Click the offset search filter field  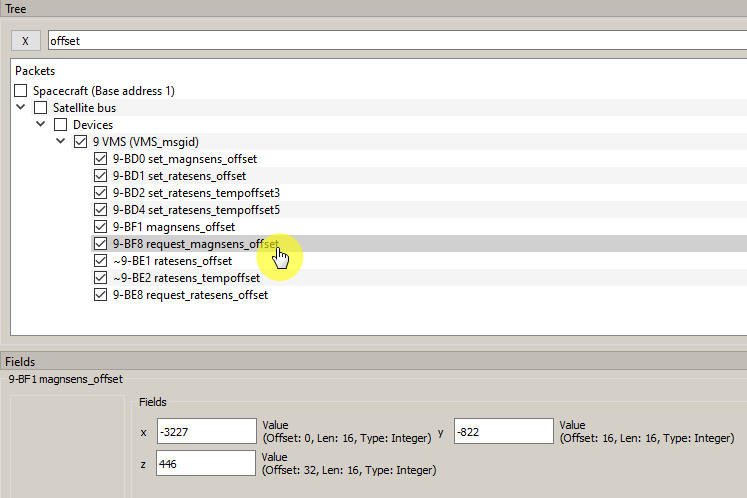[x=395, y=41]
